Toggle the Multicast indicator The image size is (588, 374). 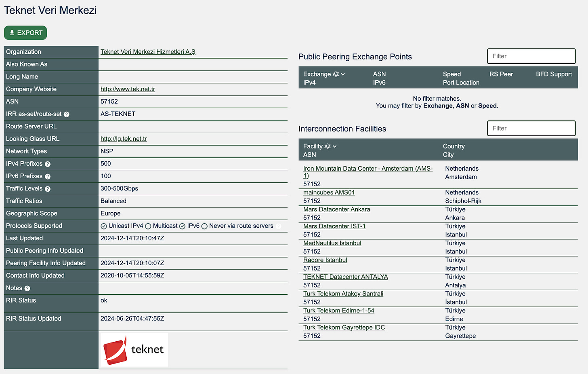pyautogui.click(x=148, y=226)
